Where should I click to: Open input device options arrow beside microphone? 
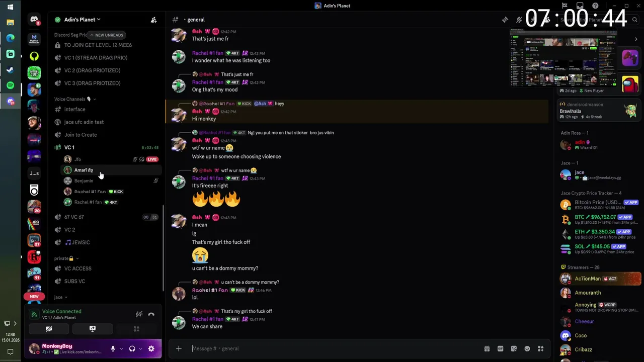point(121,349)
